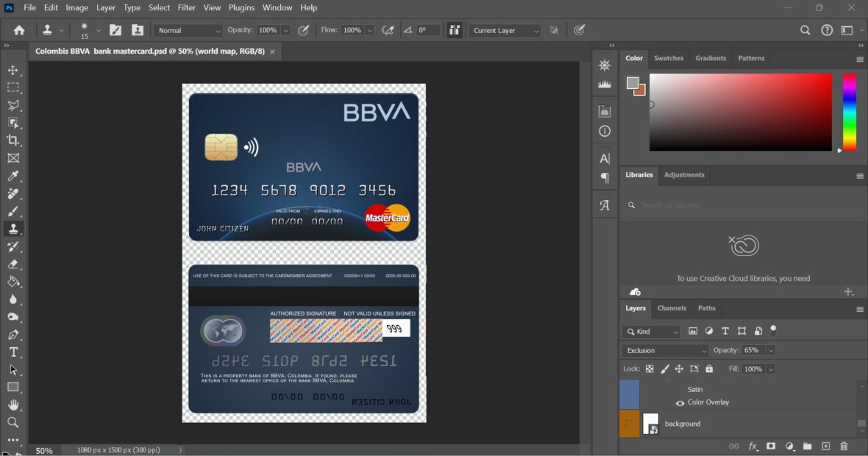868x456 pixels.
Task: Select the Eyedropper tool
Action: (13, 176)
